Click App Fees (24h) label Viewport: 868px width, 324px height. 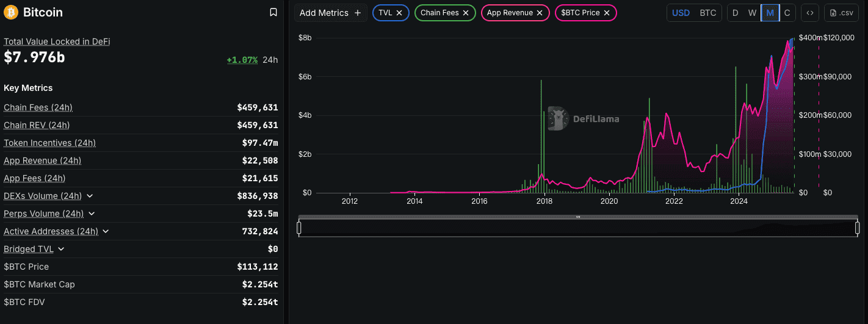click(x=34, y=178)
